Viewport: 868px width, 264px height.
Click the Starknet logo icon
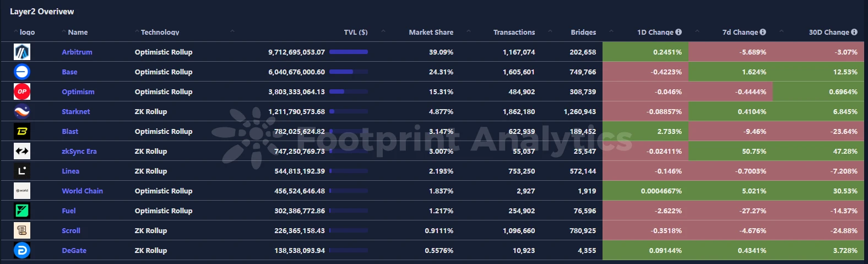(22, 111)
